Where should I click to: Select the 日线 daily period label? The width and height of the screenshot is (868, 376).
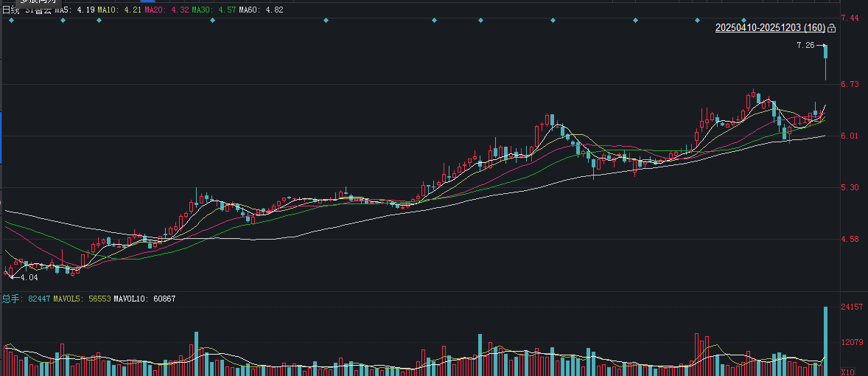(10, 10)
